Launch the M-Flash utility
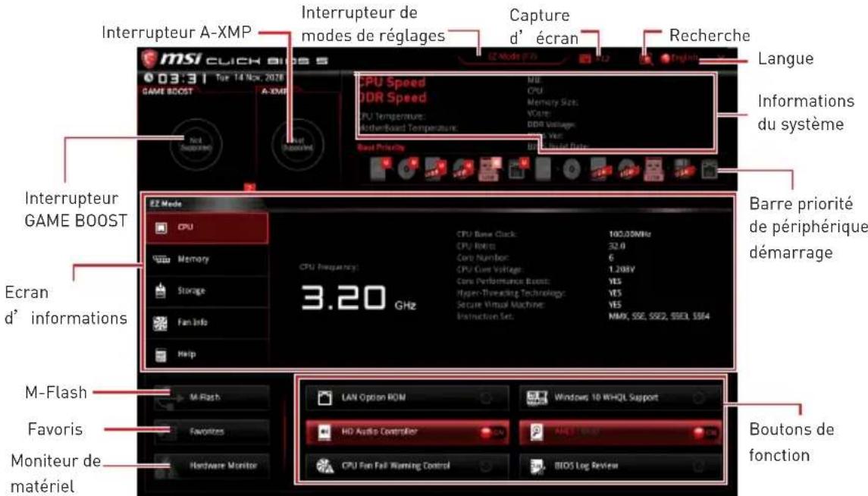Image resolution: width=868 pixels, height=496 pixels. pos(212,397)
